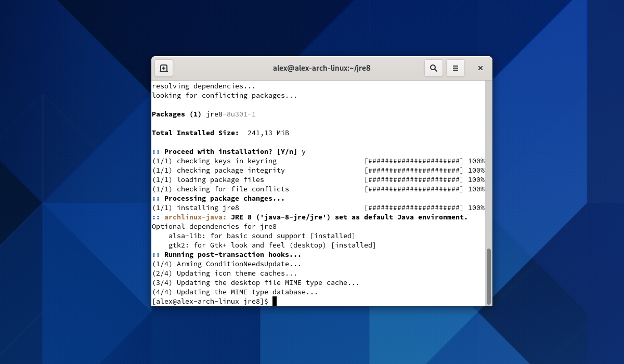
Task: Click the 'installing jre8' line
Action: coord(318,207)
